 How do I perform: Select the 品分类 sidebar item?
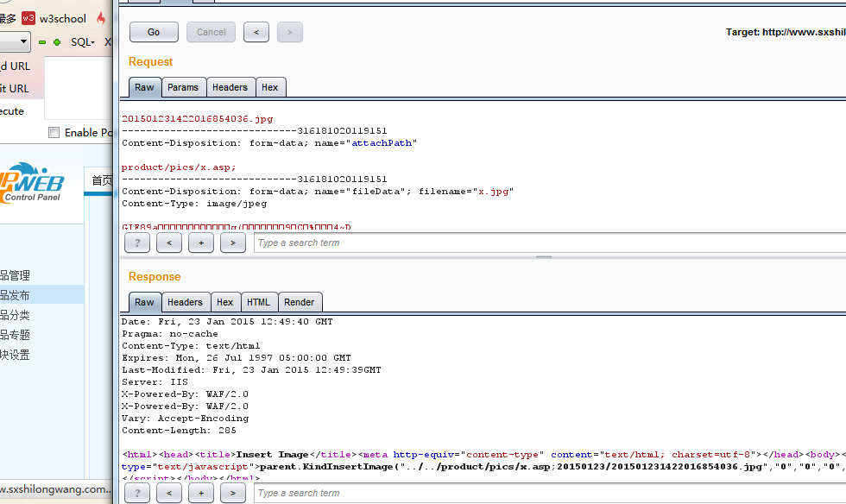coord(15,315)
